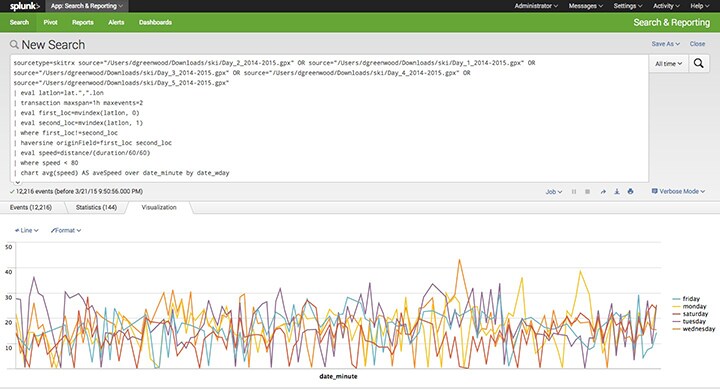
Task: Click y-axis value 50
Action: pyautogui.click(x=8, y=247)
